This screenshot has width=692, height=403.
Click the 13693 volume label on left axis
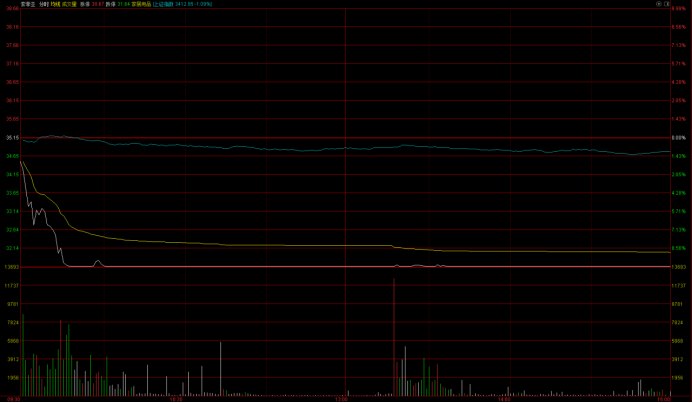tap(11, 267)
